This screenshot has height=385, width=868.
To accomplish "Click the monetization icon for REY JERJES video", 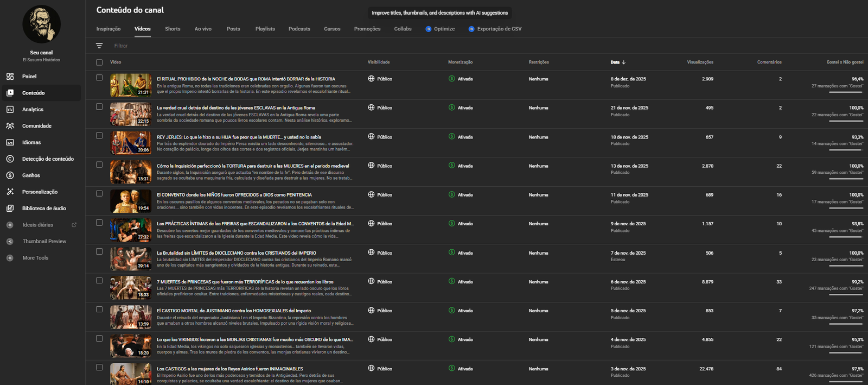I will coord(452,137).
